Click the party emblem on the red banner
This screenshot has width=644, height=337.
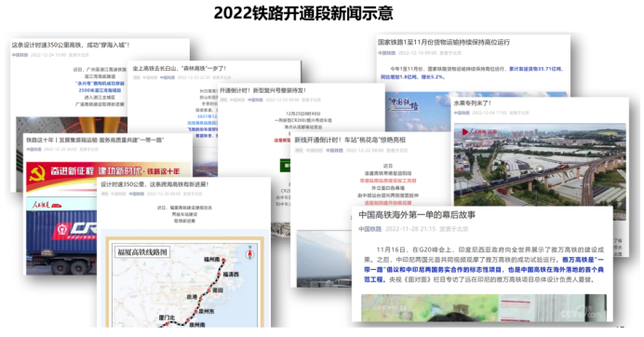click(37, 172)
